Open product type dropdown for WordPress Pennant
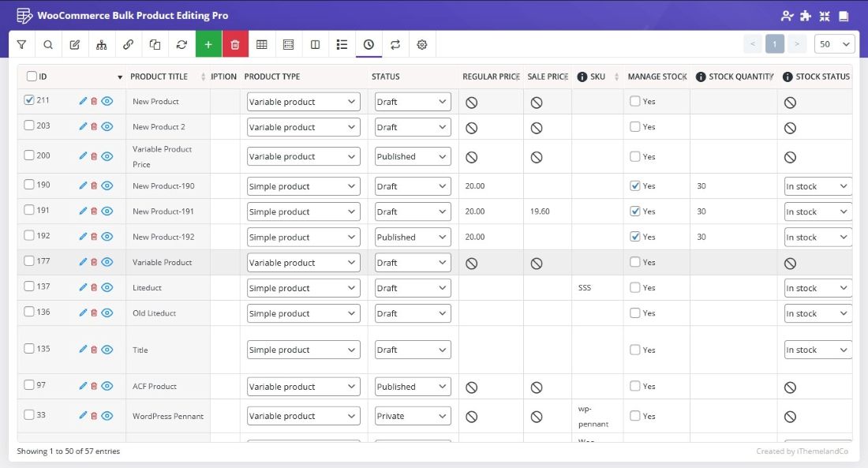Viewport: 868px width, 468px height. [303, 416]
